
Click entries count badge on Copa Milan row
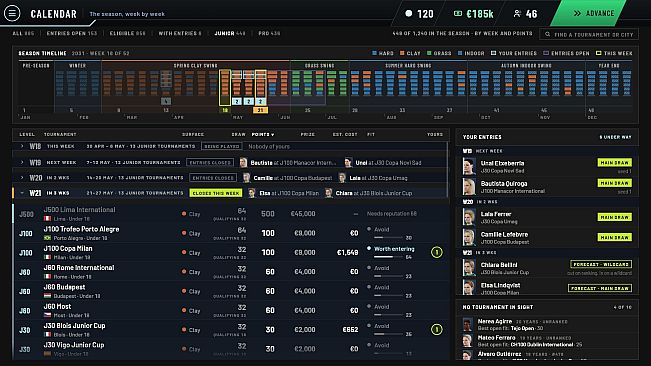436,252
